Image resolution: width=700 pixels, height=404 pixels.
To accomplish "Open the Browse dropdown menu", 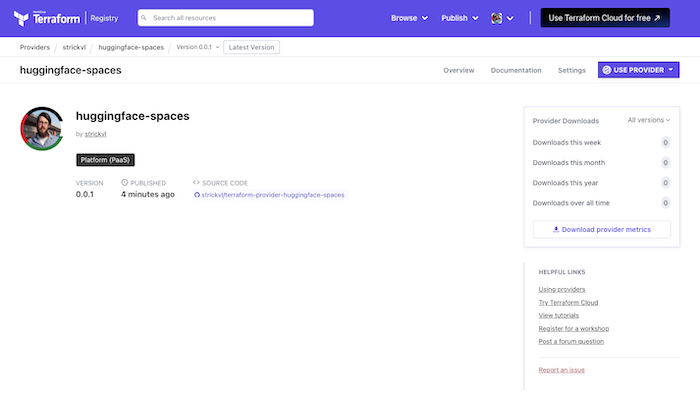I will tap(409, 18).
